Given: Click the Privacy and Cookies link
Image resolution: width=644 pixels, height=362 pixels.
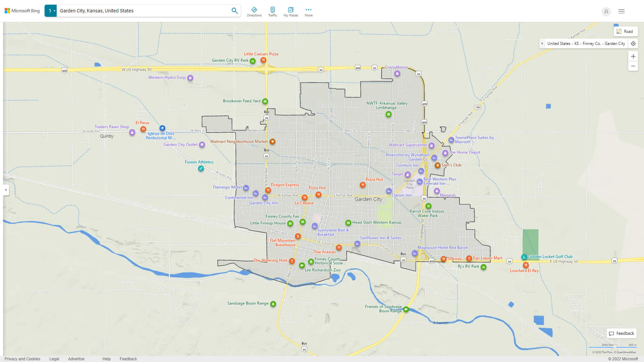Looking at the screenshot, I should click(x=22, y=358).
